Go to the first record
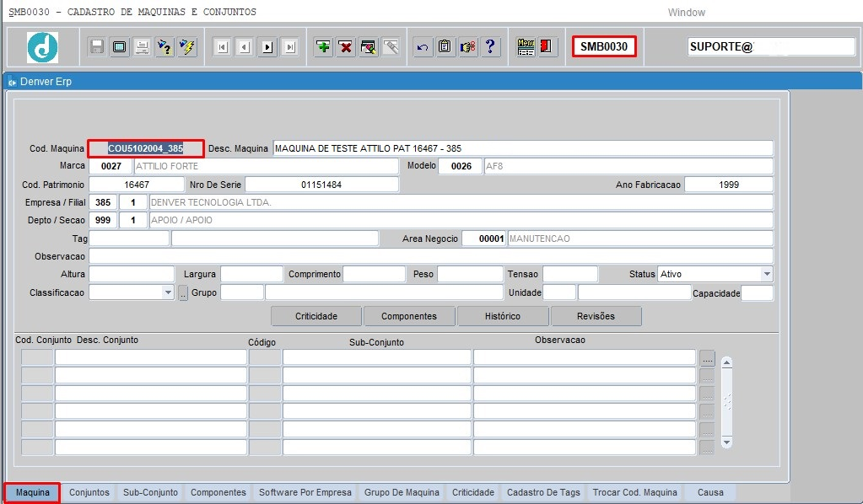This screenshot has width=863, height=504. click(x=222, y=47)
